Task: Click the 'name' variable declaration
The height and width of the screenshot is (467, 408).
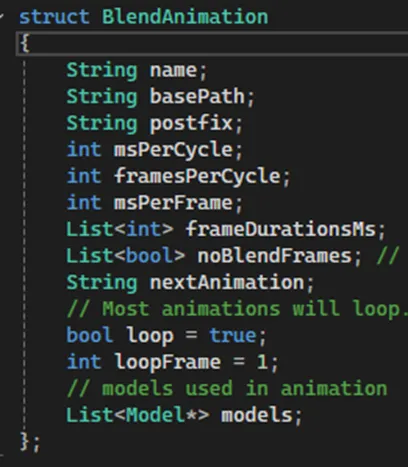Action: [x=173, y=70]
